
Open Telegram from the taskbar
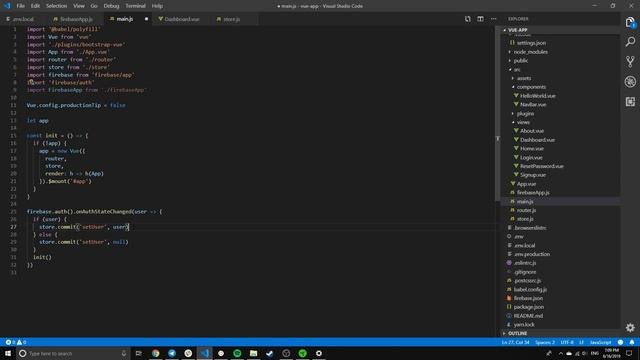(x=172, y=353)
